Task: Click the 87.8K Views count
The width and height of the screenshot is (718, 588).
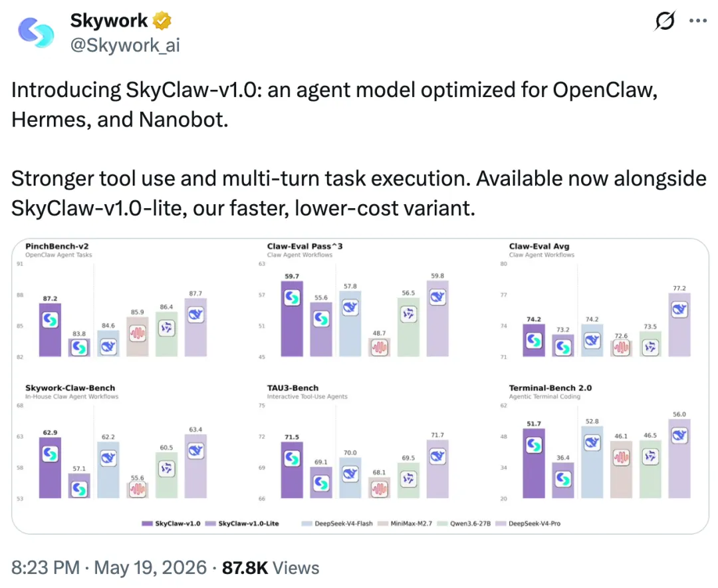Action: 271,567
